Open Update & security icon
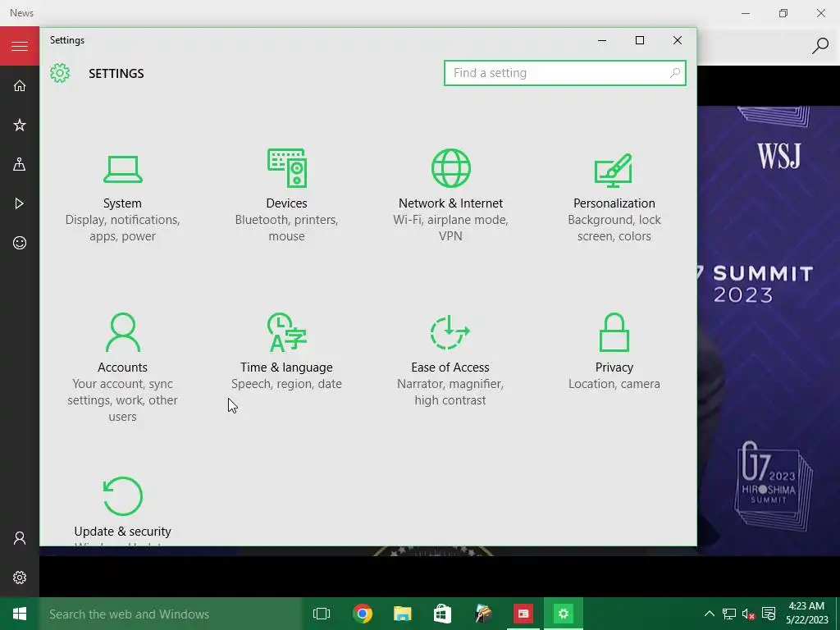840x630 pixels. (123, 496)
